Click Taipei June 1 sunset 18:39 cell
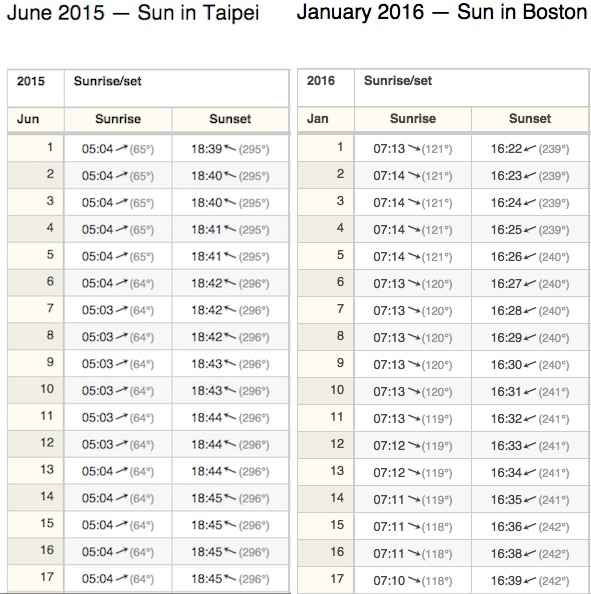This screenshot has width=591, height=594. click(230, 149)
